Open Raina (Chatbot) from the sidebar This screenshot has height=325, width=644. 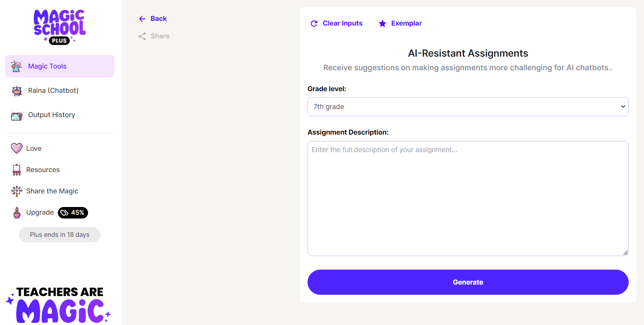(x=53, y=91)
